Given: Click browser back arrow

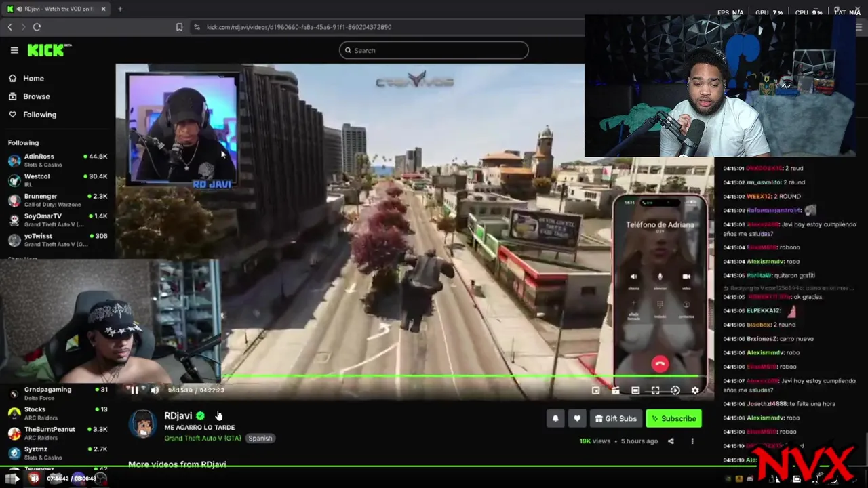Looking at the screenshot, I should 9,27.
